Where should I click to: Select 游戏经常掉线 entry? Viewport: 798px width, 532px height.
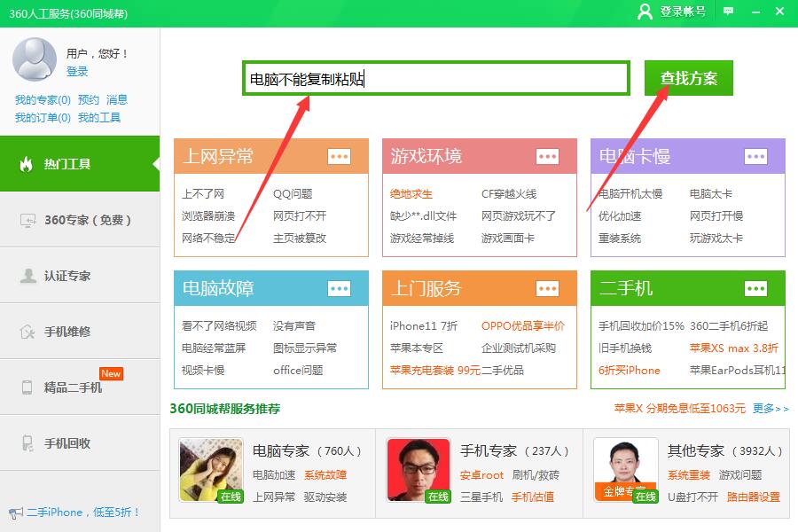click(x=422, y=239)
